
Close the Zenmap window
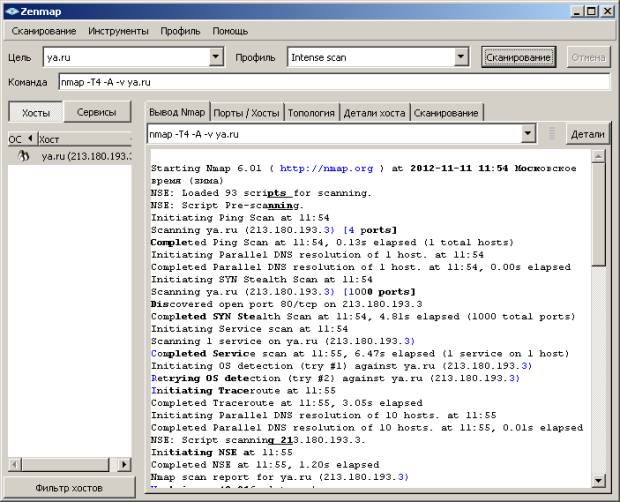click(x=607, y=11)
